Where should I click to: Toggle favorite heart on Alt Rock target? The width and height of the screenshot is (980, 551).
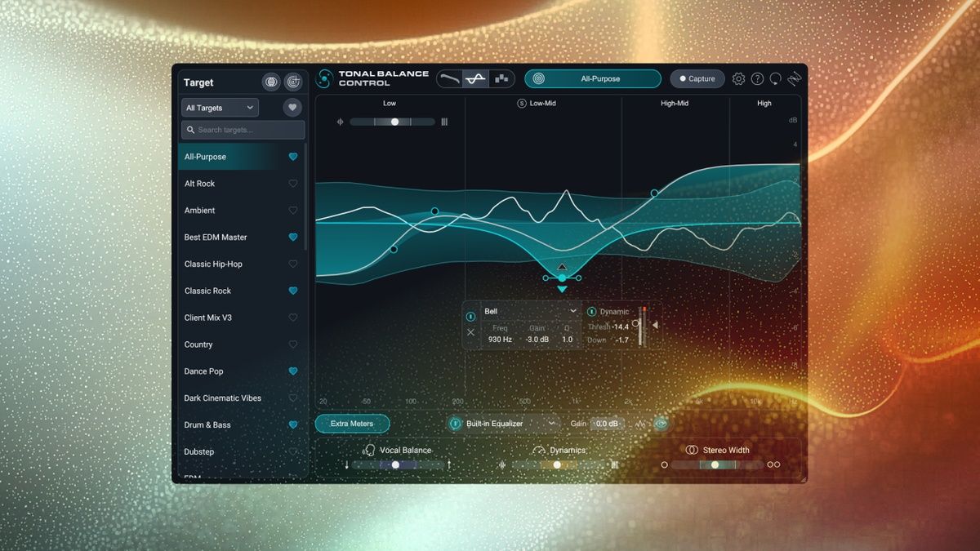coord(294,184)
